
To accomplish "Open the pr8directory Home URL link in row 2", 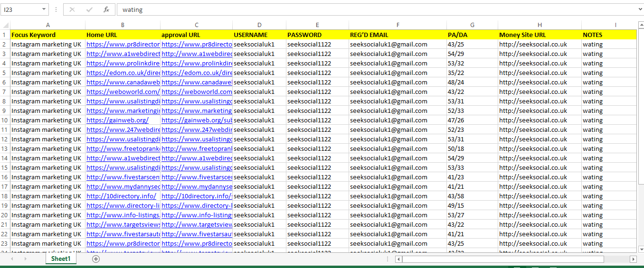I will point(123,44).
